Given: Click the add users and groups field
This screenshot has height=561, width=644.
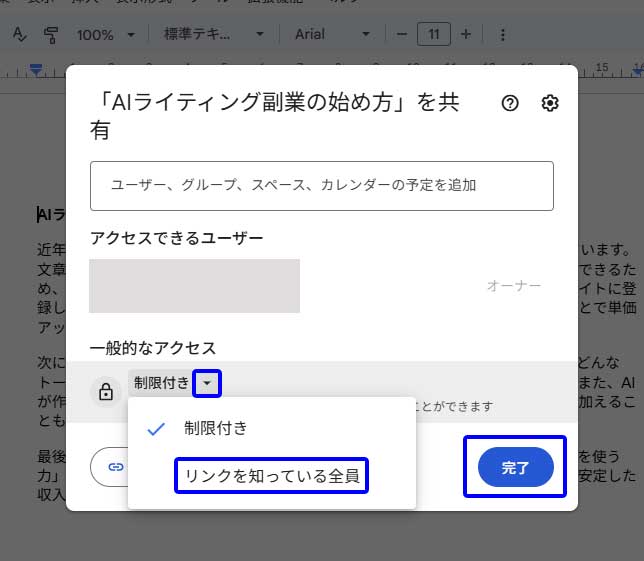Looking at the screenshot, I should pyautogui.click(x=321, y=185).
